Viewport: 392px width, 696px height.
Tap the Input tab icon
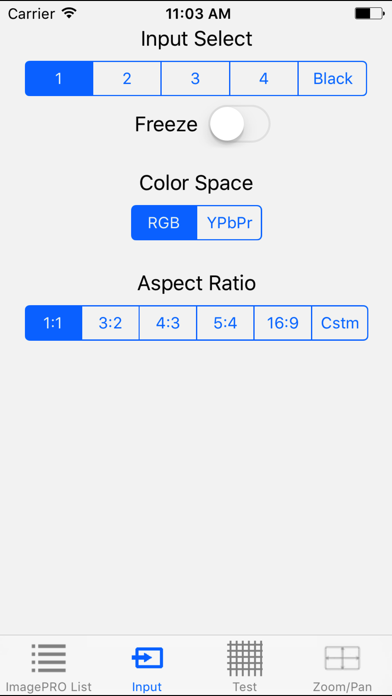147,658
